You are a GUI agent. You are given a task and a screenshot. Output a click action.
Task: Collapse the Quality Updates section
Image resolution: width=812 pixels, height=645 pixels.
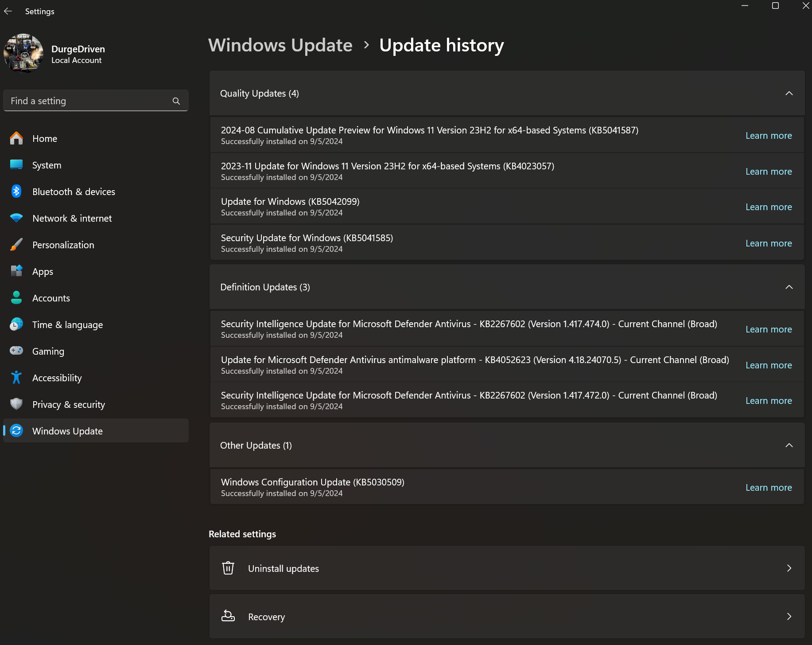click(789, 93)
